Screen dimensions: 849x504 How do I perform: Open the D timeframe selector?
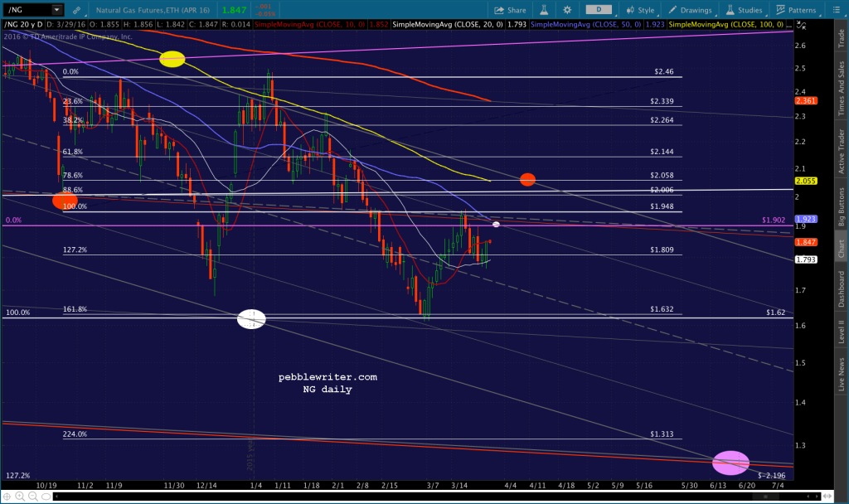tap(599, 10)
